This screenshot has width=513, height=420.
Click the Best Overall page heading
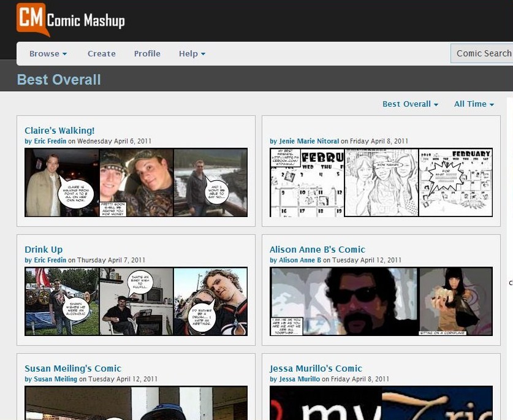click(59, 80)
